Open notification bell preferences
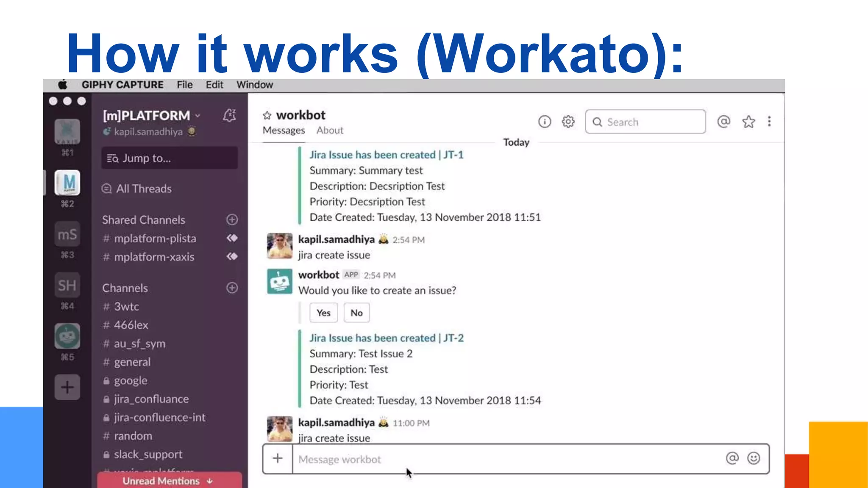The height and width of the screenshot is (488, 868). click(229, 115)
